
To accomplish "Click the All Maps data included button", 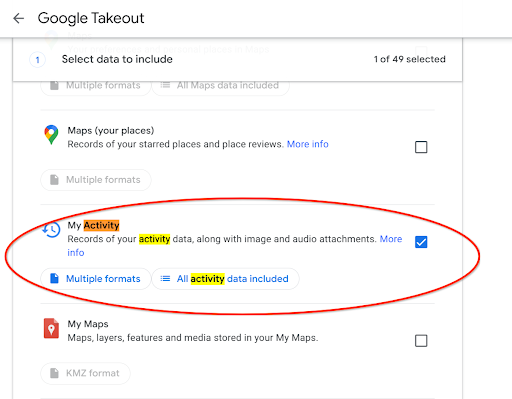I will click(221, 86).
